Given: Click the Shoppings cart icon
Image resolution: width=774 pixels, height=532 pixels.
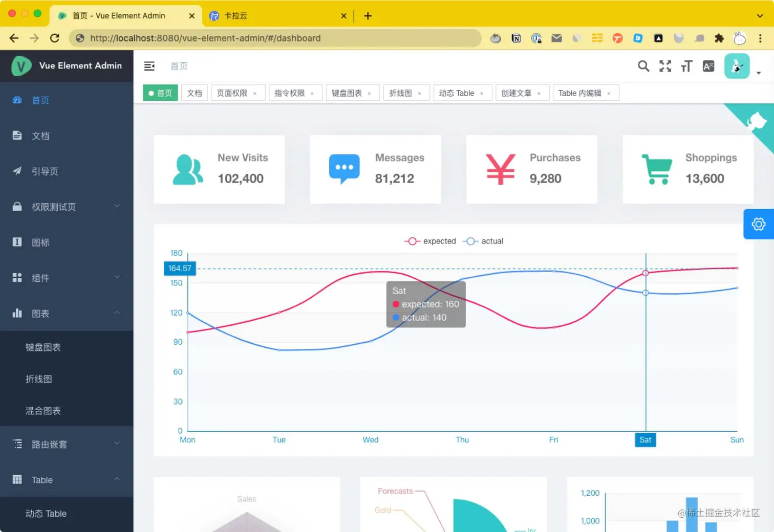Looking at the screenshot, I should click(657, 169).
